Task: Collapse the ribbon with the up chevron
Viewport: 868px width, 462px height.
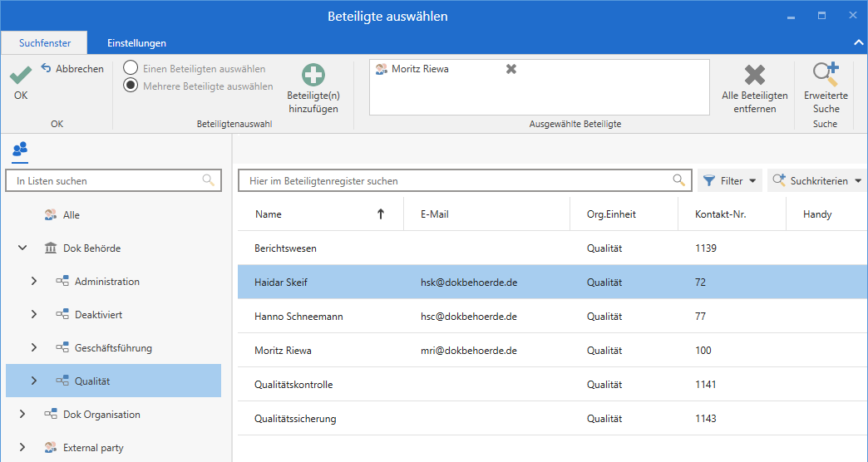Action: point(859,42)
